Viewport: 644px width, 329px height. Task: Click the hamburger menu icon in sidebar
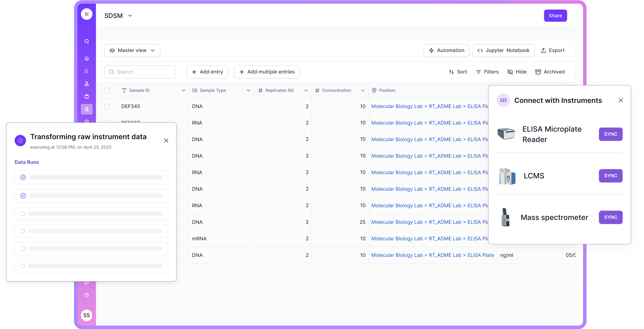[87, 14]
